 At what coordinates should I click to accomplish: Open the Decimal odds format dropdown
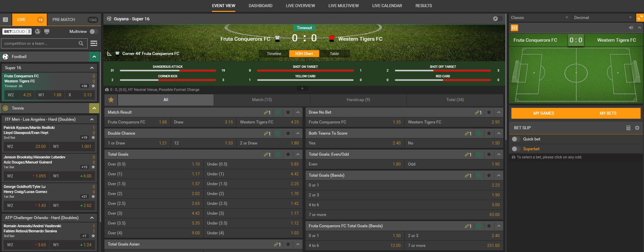pos(603,18)
